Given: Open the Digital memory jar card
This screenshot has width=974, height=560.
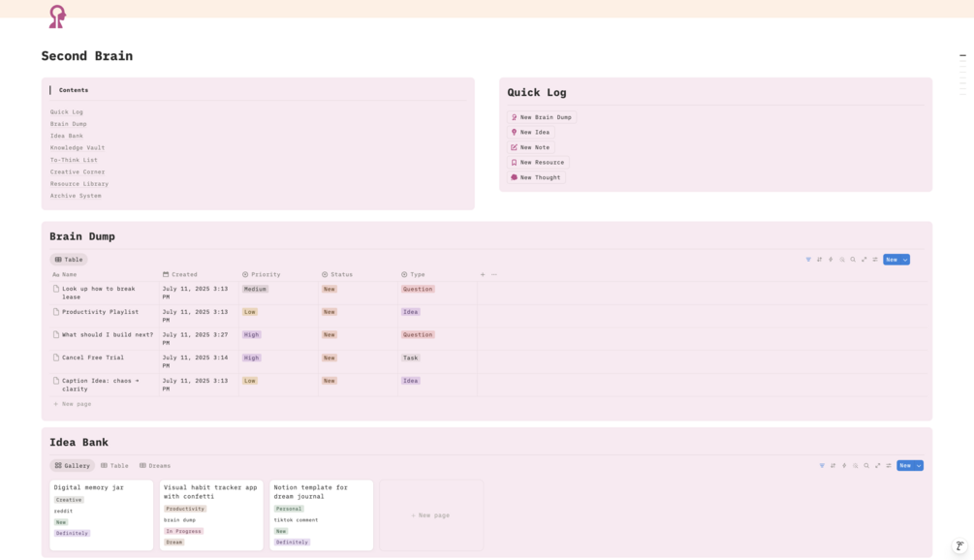Looking at the screenshot, I should (101, 514).
